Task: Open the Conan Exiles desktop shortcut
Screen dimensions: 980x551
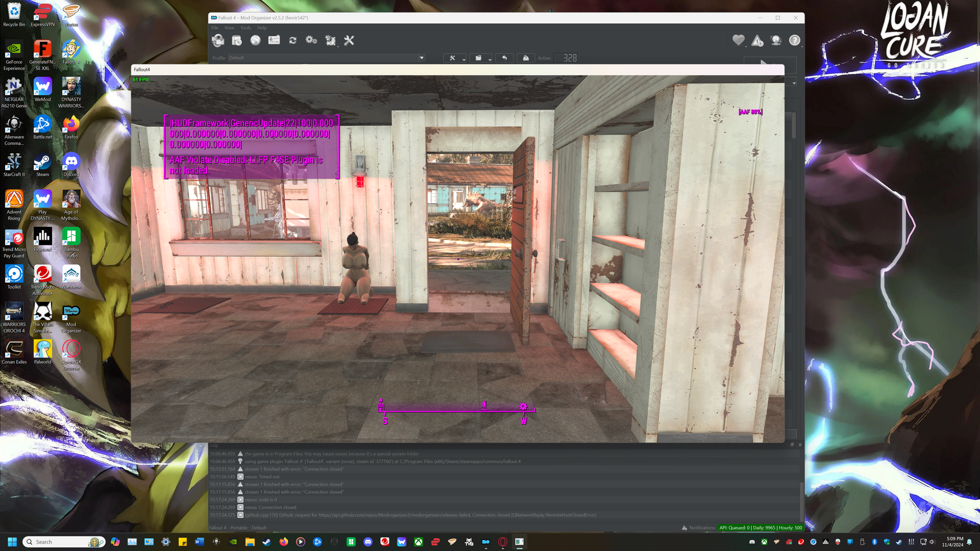Action: click(14, 353)
